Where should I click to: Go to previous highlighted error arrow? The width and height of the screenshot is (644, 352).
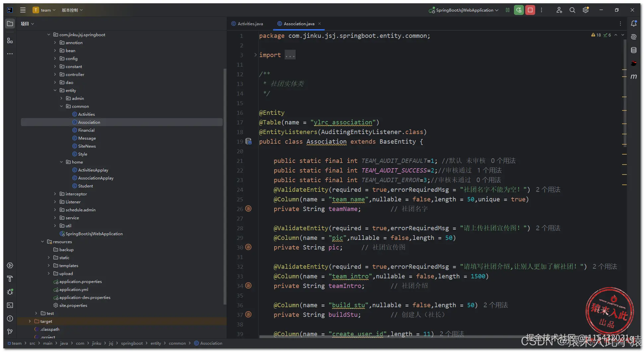[x=616, y=35]
